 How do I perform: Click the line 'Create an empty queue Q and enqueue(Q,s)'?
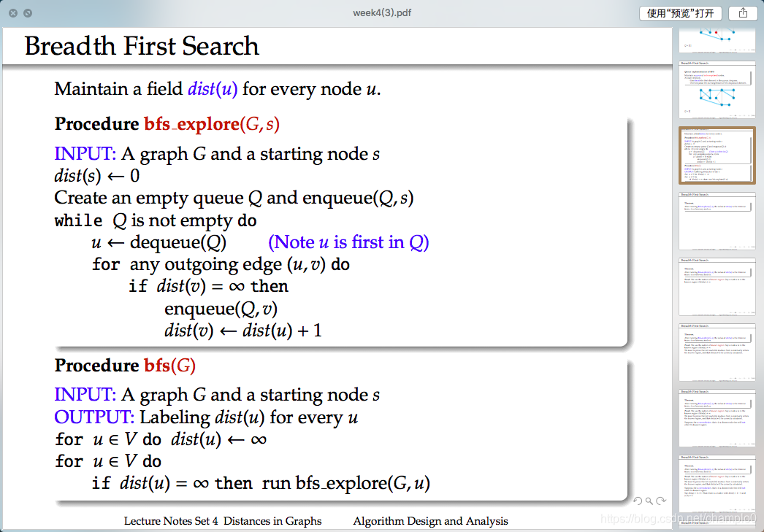pos(234,198)
